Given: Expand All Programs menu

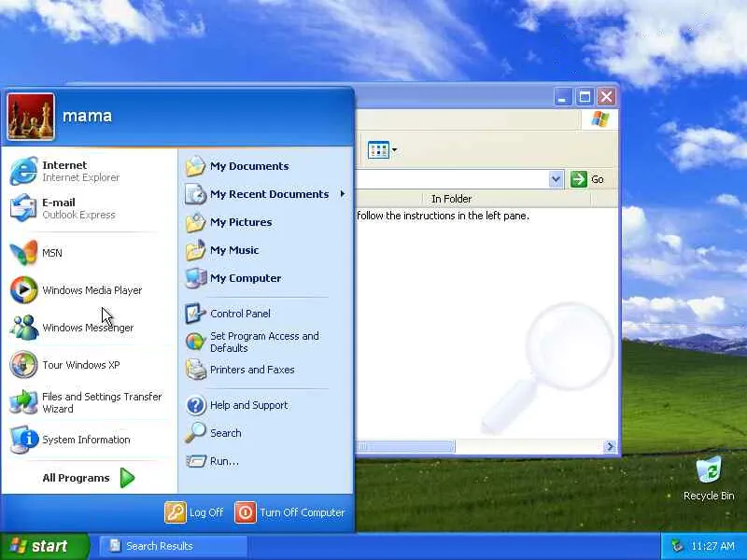Looking at the screenshot, I should pos(89,478).
